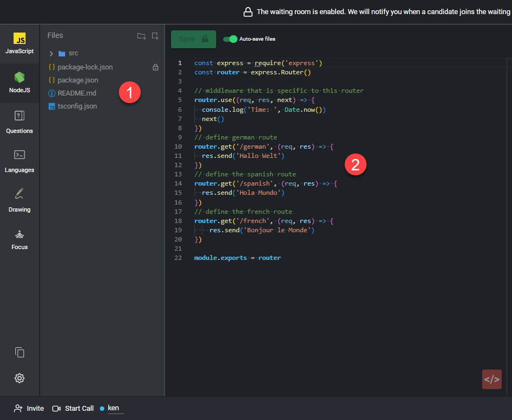Open package-lock.json file
The width and height of the screenshot is (512, 420).
[x=85, y=67]
